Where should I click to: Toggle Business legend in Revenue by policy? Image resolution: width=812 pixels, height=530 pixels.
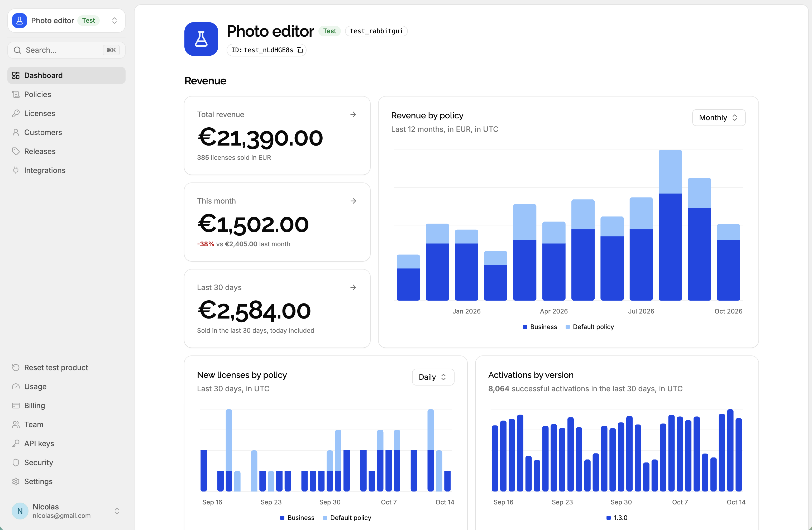[x=540, y=327]
